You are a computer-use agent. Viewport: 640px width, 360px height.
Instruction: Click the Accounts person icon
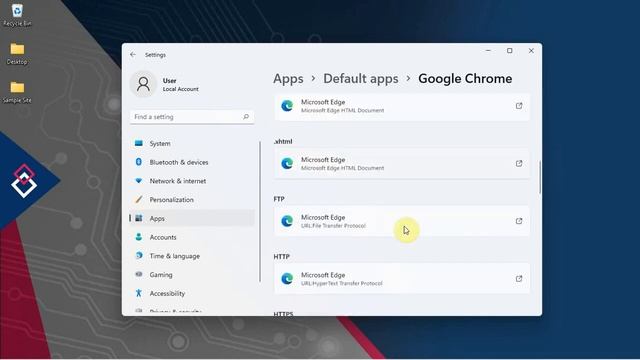pos(139,237)
